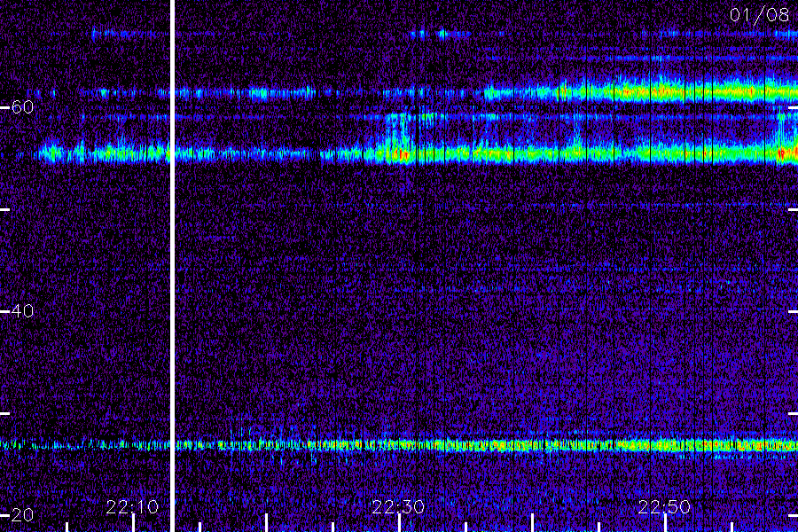Click the 22:50 time label
Viewport: 798px width, 532px height.
(x=664, y=506)
